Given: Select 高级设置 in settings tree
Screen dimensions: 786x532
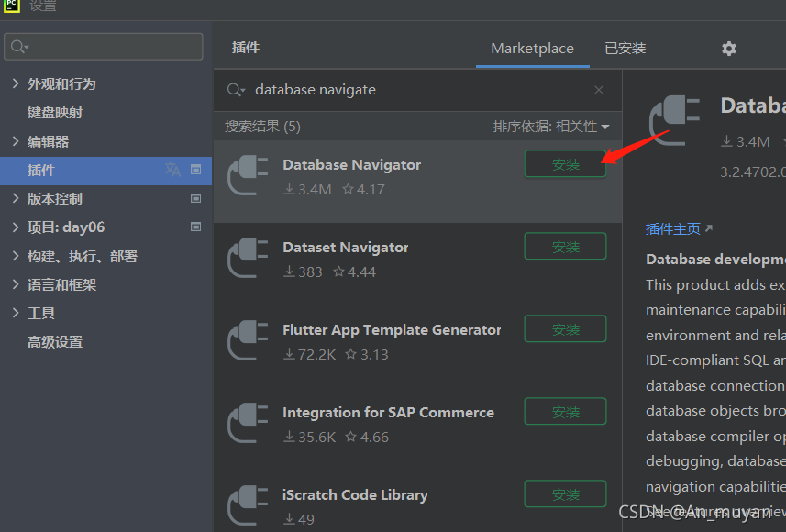Looking at the screenshot, I should pyautogui.click(x=55, y=342).
